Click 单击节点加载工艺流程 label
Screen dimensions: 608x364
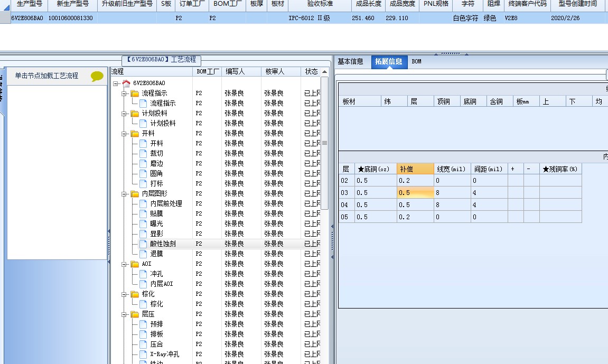point(46,76)
